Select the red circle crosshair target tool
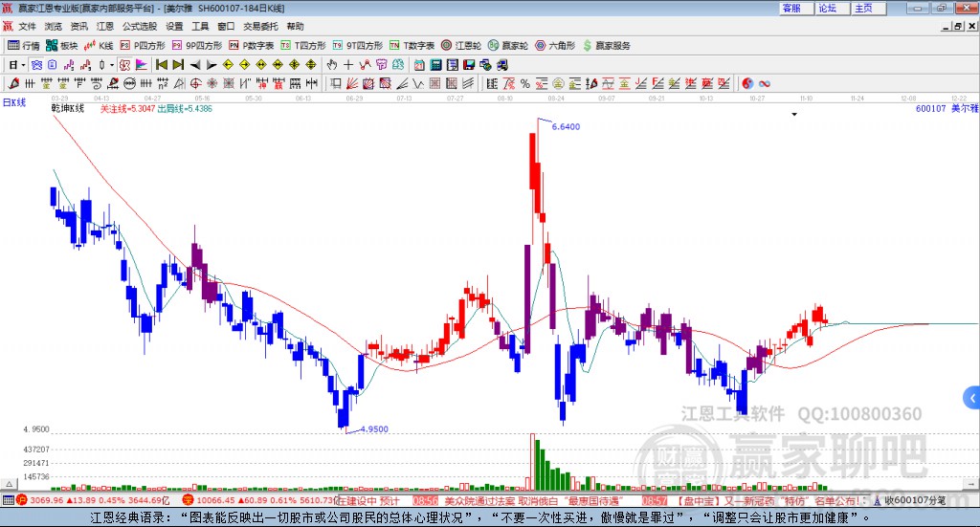Viewport: 980px width, 527px height. point(195,83)
